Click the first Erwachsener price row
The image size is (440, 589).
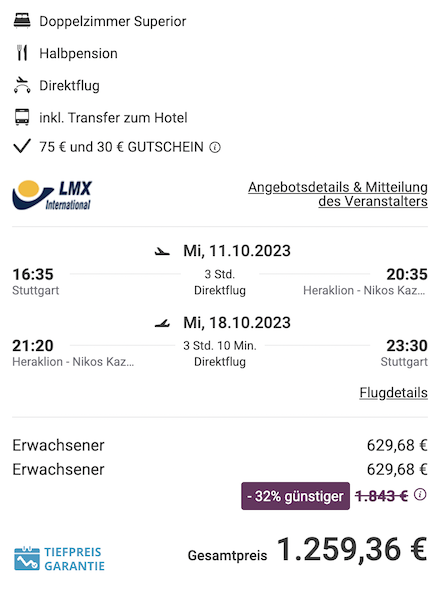(x=220, y=445)
